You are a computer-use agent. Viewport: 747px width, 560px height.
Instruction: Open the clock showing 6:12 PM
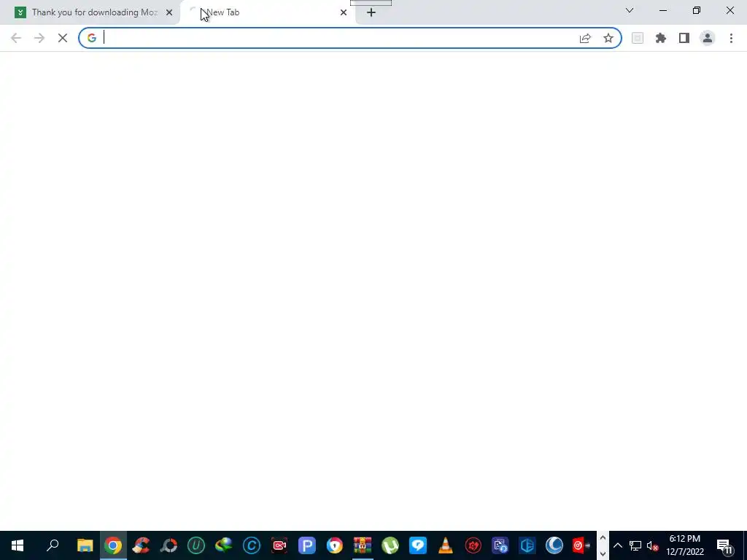tap(685, 545)
